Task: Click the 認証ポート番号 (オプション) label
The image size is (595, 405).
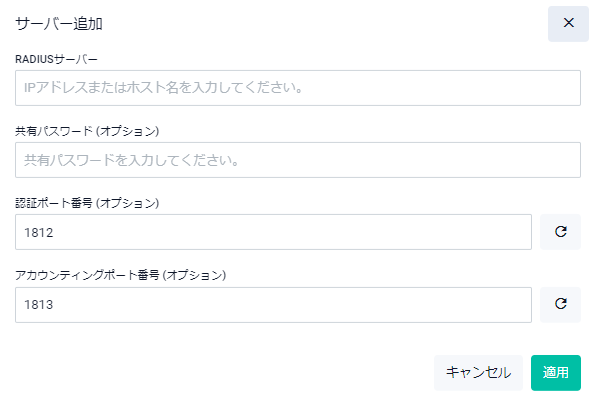Action: (x=87, y=203)
